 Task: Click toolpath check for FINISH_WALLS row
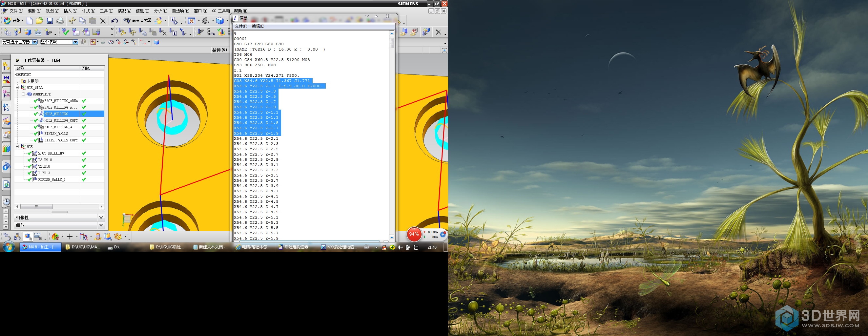pos(84,134)
